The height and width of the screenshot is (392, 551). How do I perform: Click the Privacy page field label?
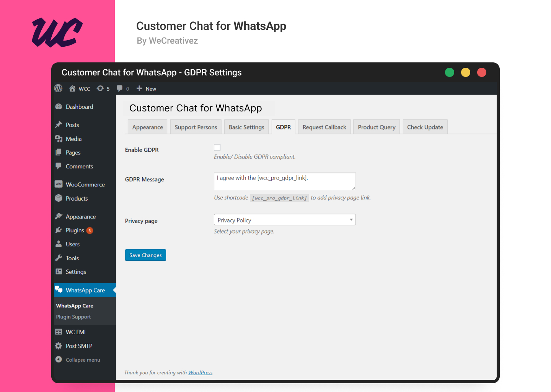pyautogui.click(x=141, y=221)
